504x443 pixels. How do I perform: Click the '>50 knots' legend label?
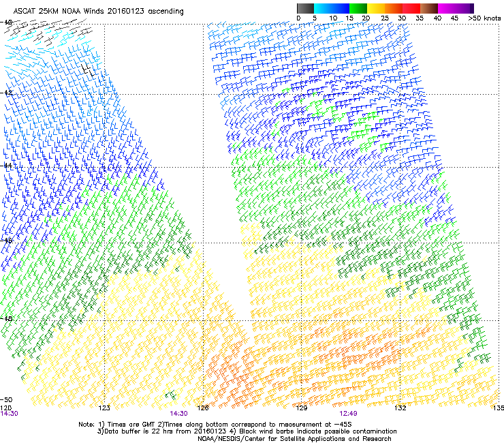point(484,18)
